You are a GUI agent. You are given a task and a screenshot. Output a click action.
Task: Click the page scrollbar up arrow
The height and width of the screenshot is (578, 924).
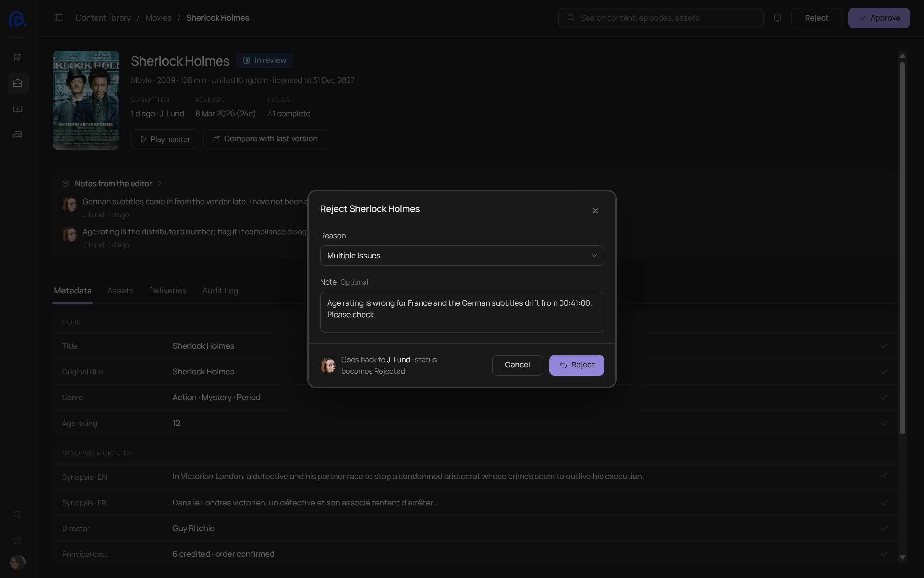[902, 56]
